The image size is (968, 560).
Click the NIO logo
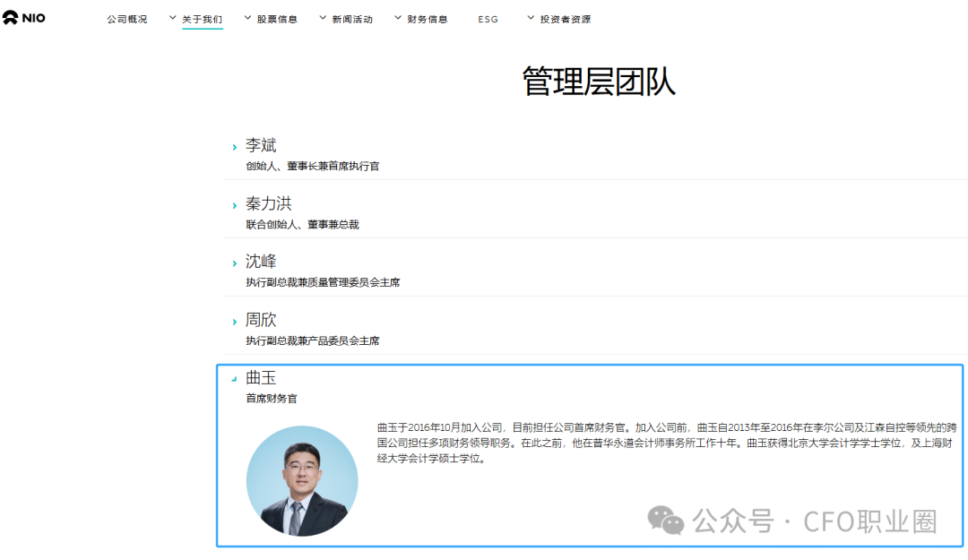click(x=24, y=18)
